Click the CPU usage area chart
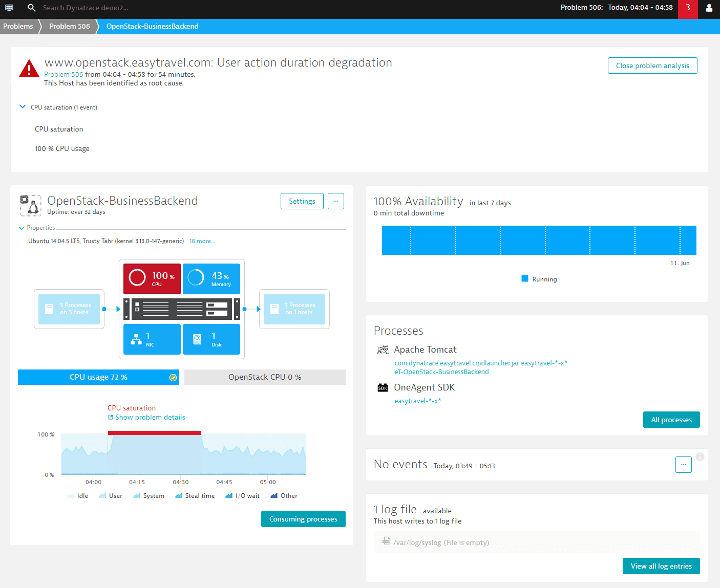 (x=183, y=454)
